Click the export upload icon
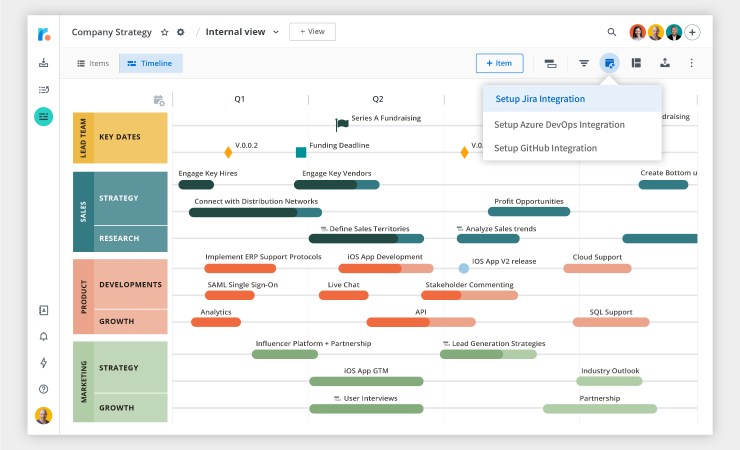 tap(664, 63)
